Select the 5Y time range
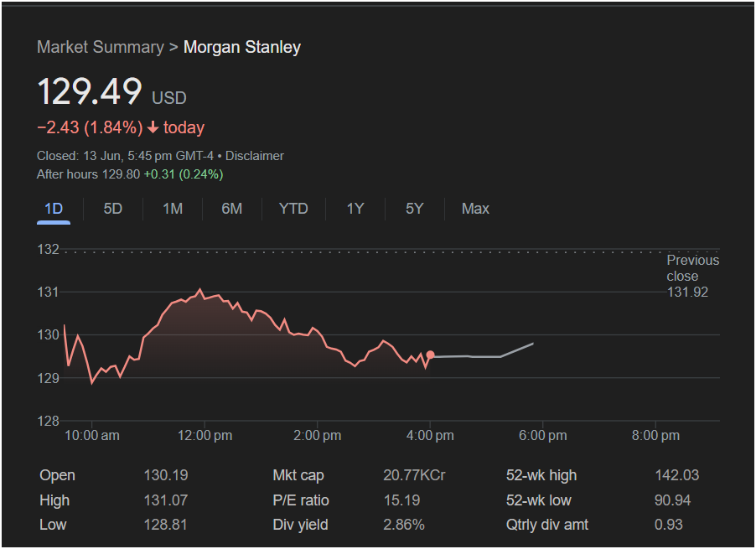Viewport: 756px width, 549px height. click(x=415, y=209)
